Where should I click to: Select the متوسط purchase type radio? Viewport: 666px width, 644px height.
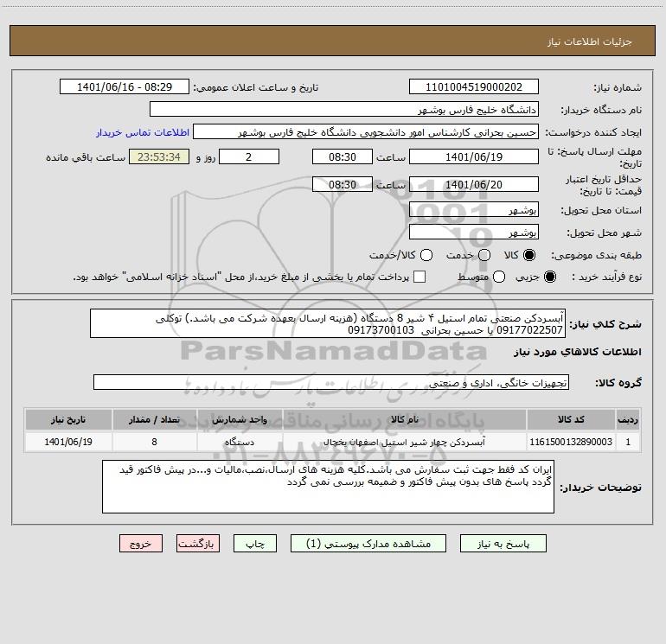(x=499, y=277)
